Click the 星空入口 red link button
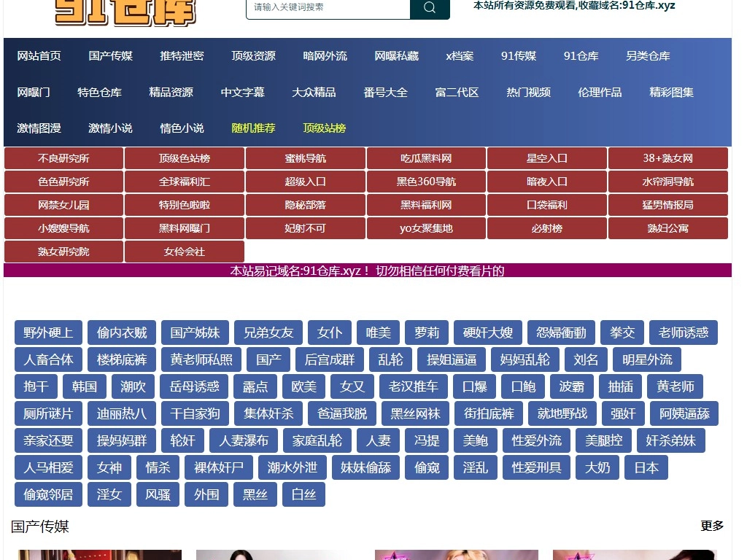This screenshot has width=747, height=560. coord(547,158)
